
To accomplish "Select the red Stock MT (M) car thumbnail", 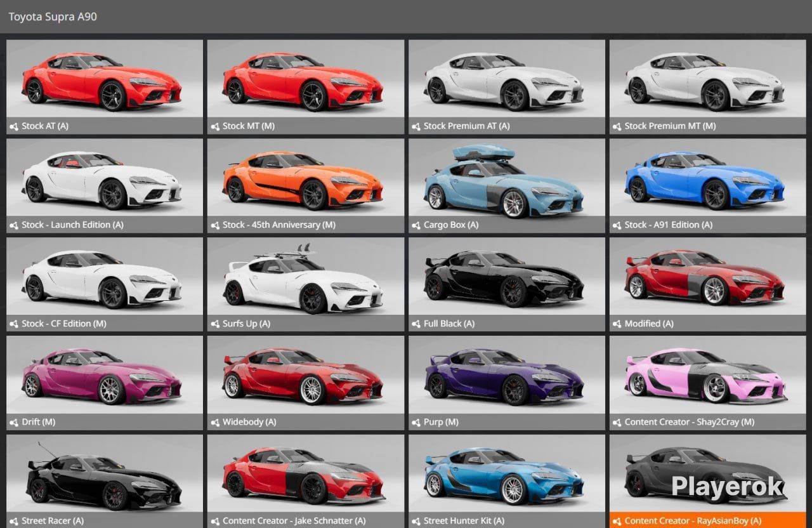I will (x=305, y=79).
